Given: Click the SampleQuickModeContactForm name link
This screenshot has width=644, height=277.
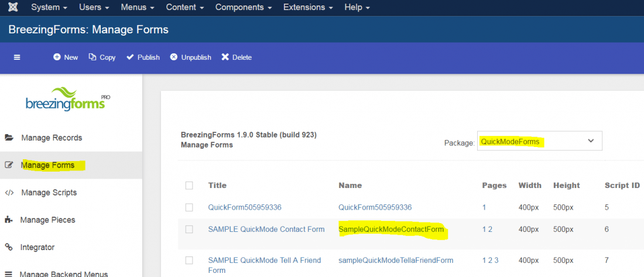Looking at the screenshot, I should point(392,230).
